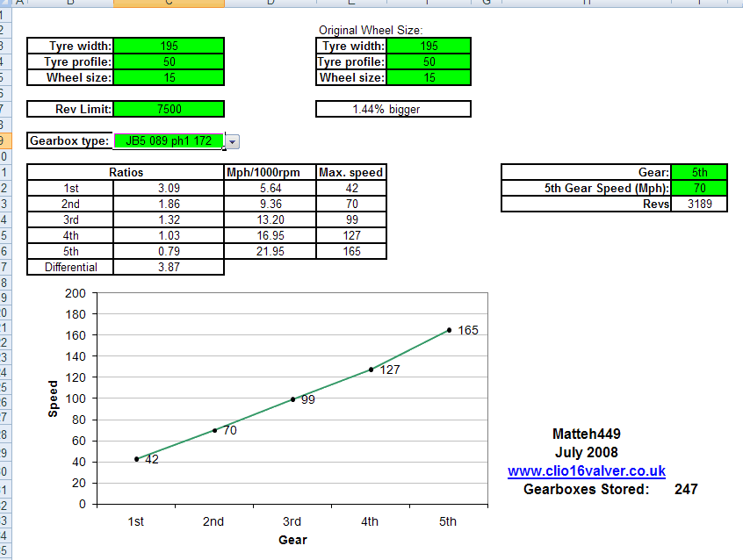Click the Gear axis label below the chart
Viewport: 743px width, 560px height.
click(292, 541)
